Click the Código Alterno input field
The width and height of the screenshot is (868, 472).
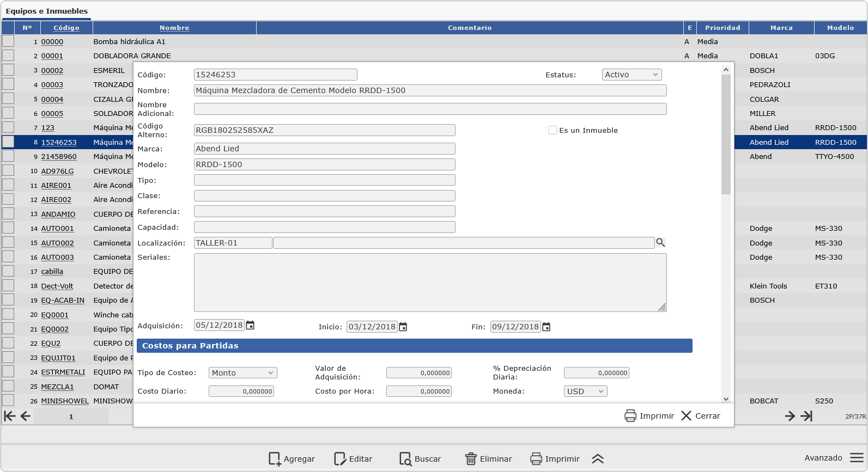325,130
